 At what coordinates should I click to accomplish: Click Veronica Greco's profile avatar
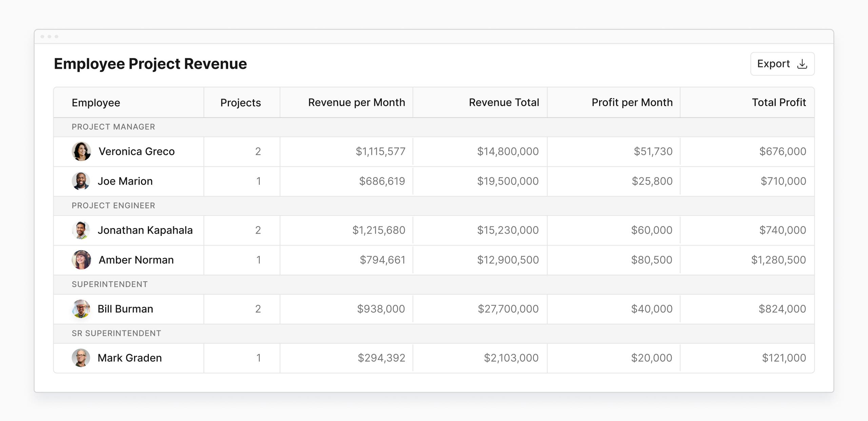[x=81, y=152]
